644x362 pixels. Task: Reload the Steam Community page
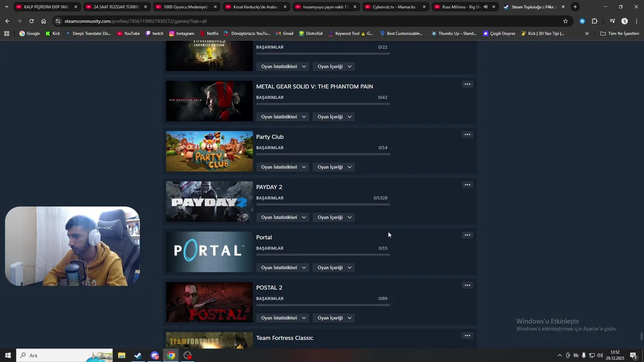(31, 21)
